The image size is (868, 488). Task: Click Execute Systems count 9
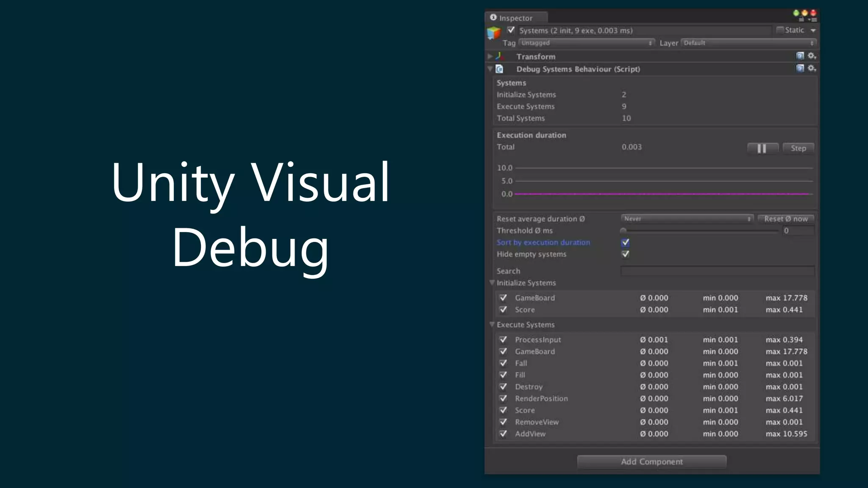(624, 106)
